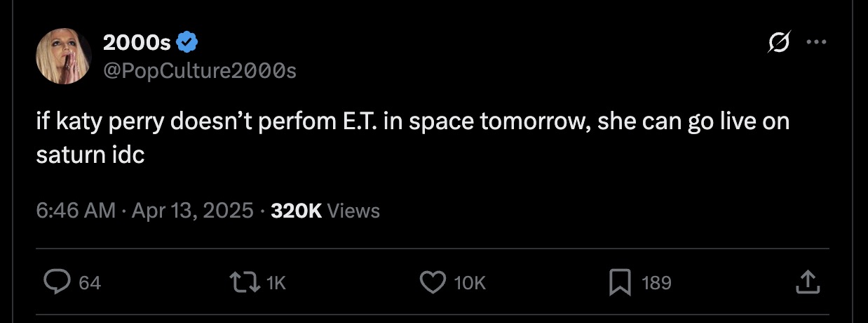Click the reply speech bubble icon
The height and width of the screenshot is (323, 868).
[x=54, y=282]
